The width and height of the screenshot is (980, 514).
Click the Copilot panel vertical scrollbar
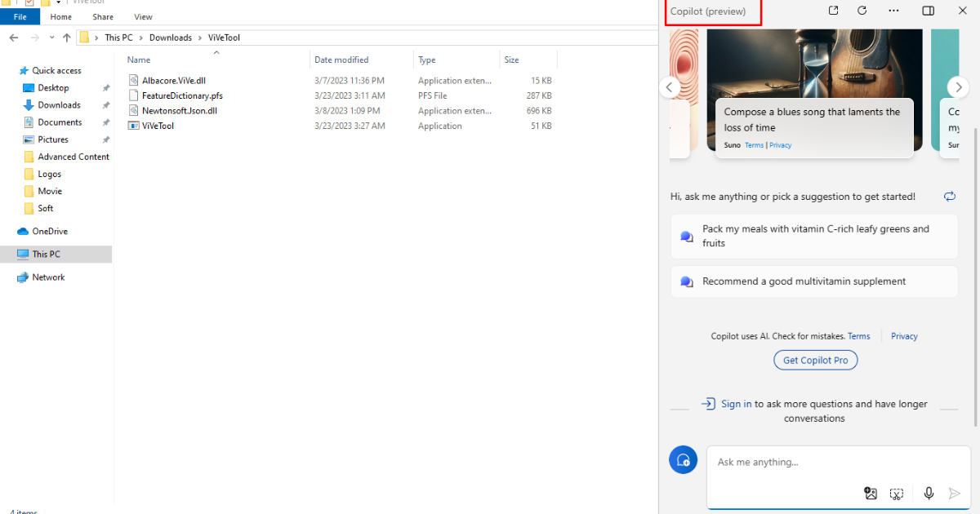pos(976,277)
